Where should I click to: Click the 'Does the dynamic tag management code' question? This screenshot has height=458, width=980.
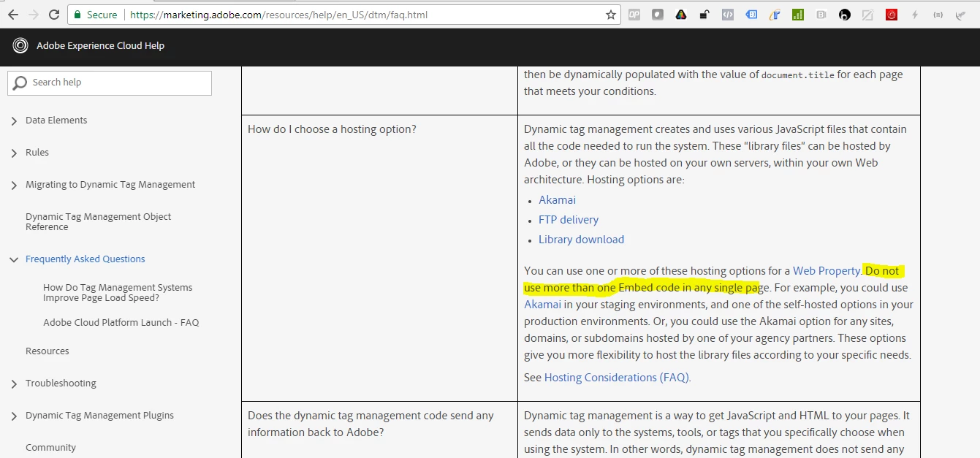pos(371,424)
